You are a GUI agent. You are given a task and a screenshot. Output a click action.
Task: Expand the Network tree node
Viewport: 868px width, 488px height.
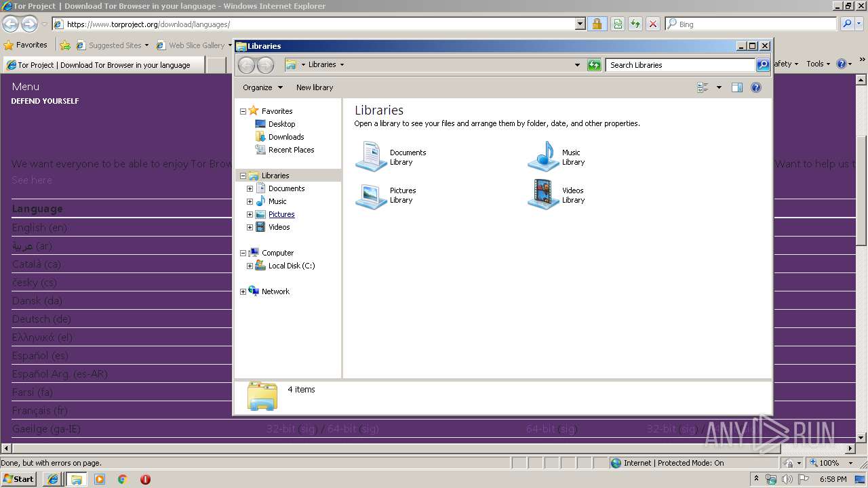243,291
